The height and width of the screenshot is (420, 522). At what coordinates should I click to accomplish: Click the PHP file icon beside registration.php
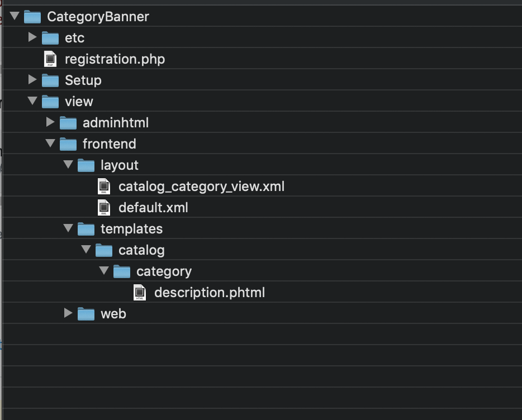50,59
